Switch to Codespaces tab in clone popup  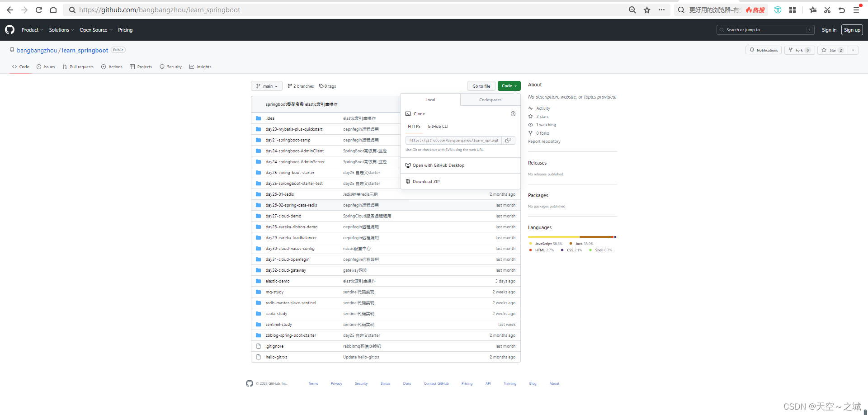pyautogui.click(x=491, y=100)
